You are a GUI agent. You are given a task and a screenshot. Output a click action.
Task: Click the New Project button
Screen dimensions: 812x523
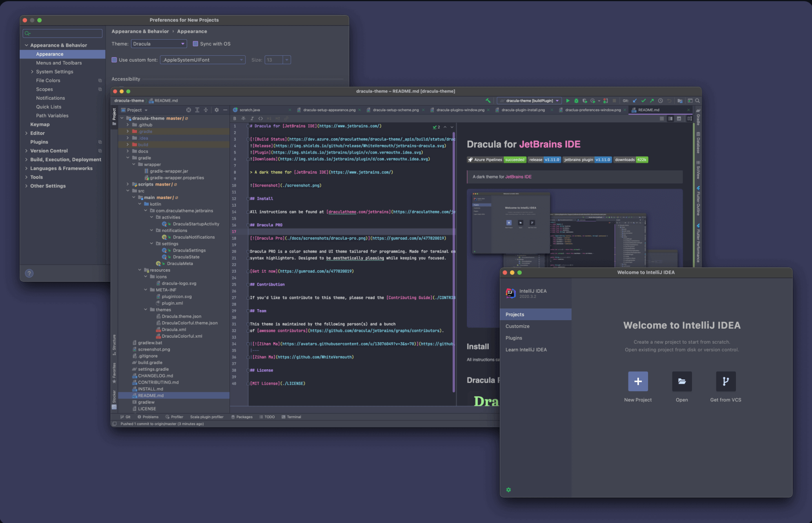tap(638, 381)
